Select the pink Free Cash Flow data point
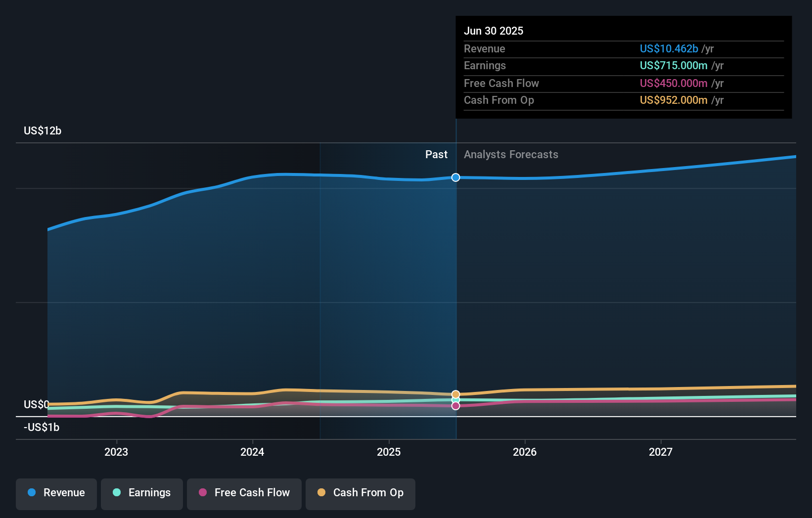Image resolution: width=812 pixels, height=518 pixels. [456, 406]
